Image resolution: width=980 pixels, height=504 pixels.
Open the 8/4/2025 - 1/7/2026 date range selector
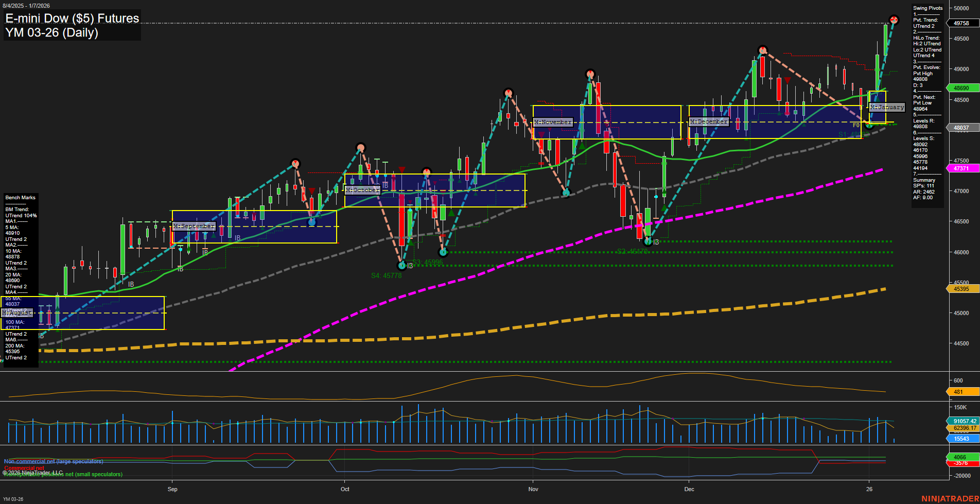coord(27,4)
